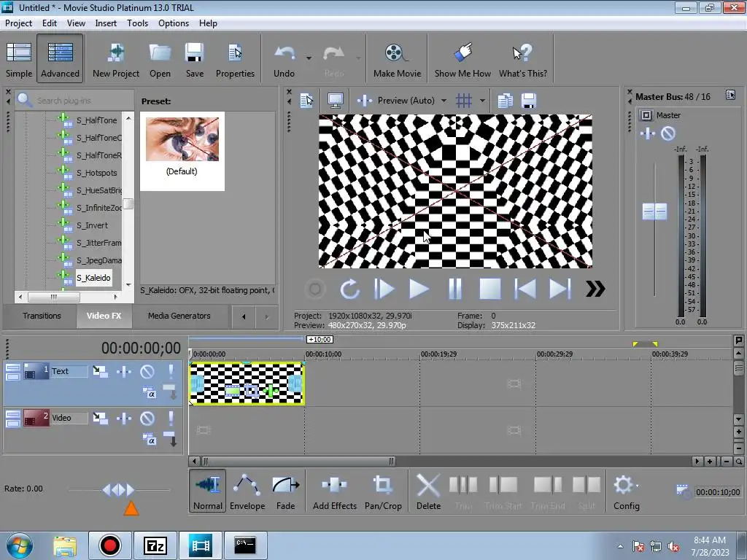Save snapshot of preview to file
The width and height of the screenshot is (747, 560).
pyautogui.click(x=529, y=101)
